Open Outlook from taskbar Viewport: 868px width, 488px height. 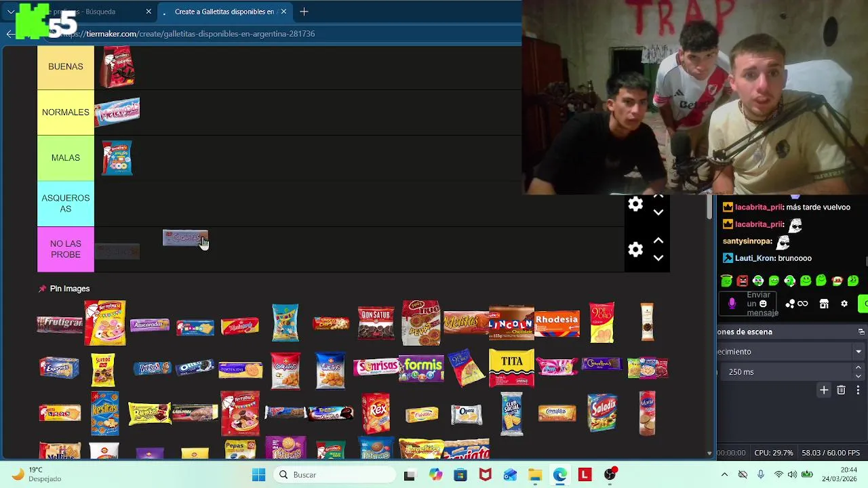click(x=510, y=475)
